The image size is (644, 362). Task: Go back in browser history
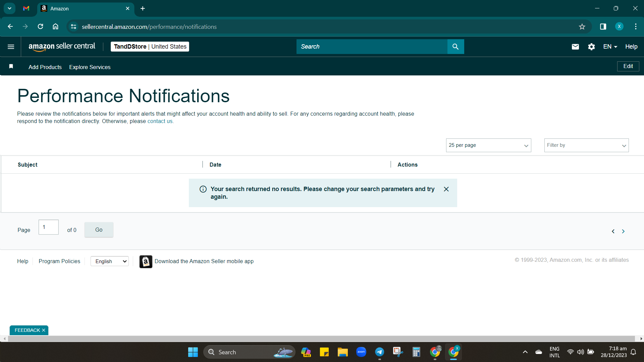pos(10,26)
